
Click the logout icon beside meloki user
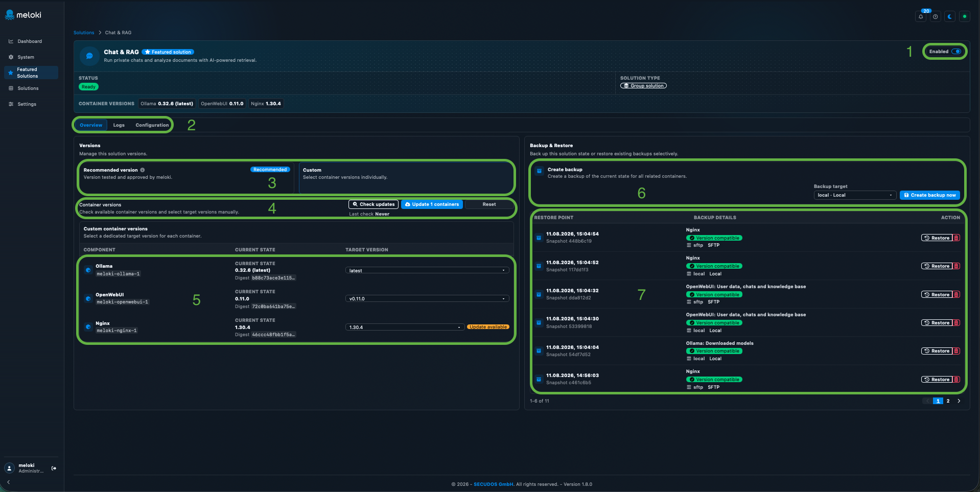54,468
